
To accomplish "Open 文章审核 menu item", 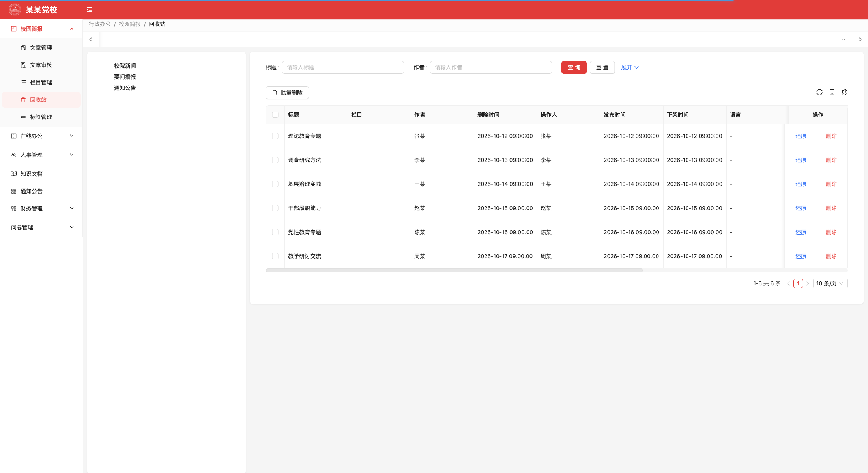I will (x=41, y=65).
